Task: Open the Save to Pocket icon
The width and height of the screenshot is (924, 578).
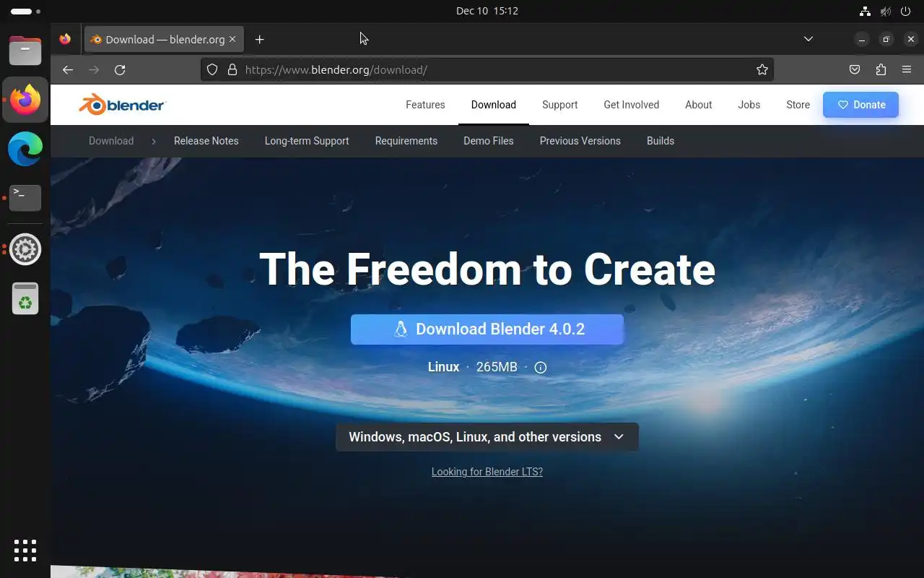Action: pyautogui.click(x=855, y=69)
